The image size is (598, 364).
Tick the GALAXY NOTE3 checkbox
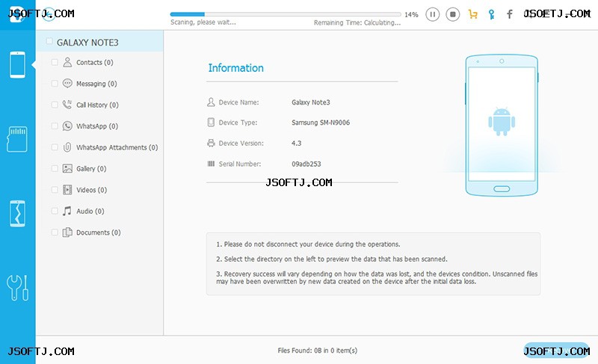[x=49, y=41]
